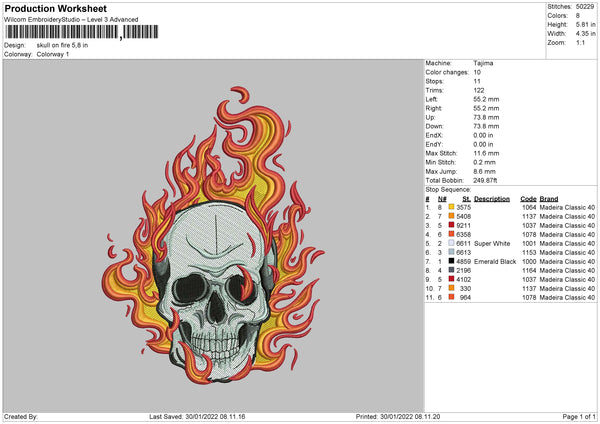Click the 'Colorway 1' value

point(53,54)
